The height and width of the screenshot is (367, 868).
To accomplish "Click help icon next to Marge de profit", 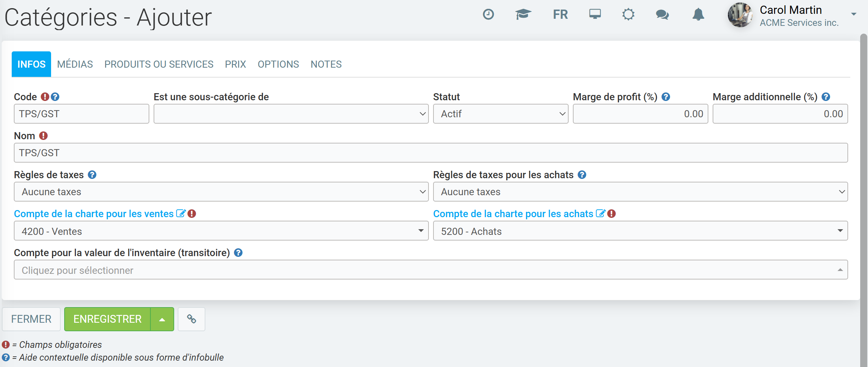I will point(666,97).
